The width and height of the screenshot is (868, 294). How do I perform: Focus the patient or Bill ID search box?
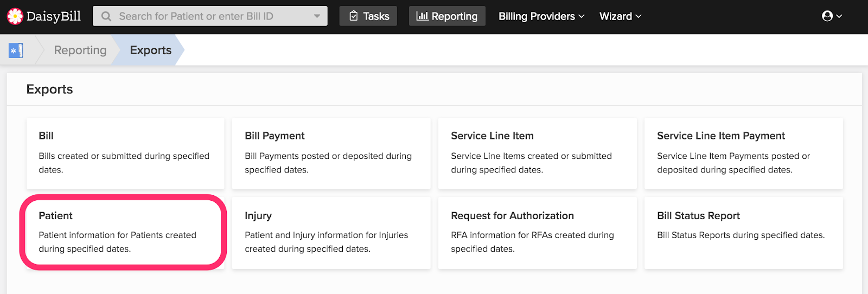click(210, 16)
